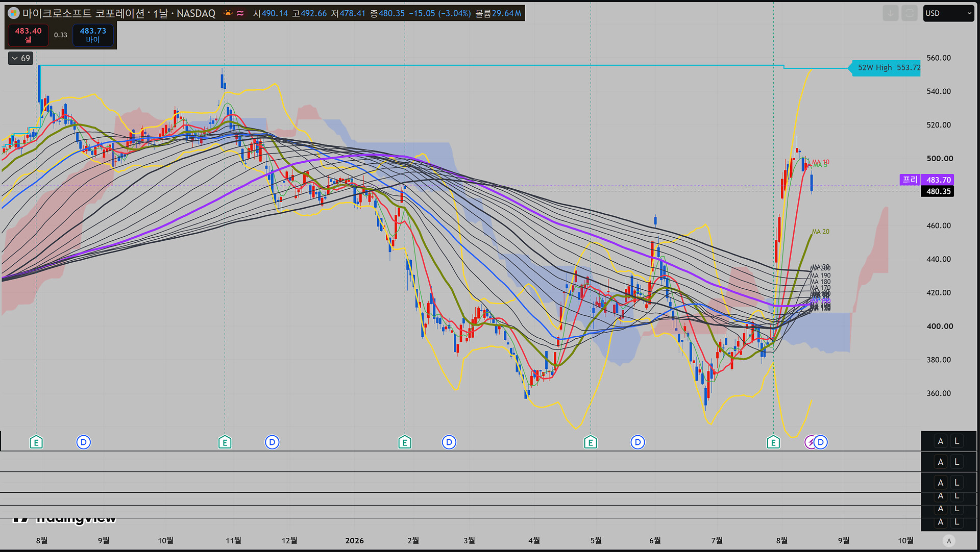Click the 500.00 price scale label
This screenshot has height=552, width=980.
[940, 159]
